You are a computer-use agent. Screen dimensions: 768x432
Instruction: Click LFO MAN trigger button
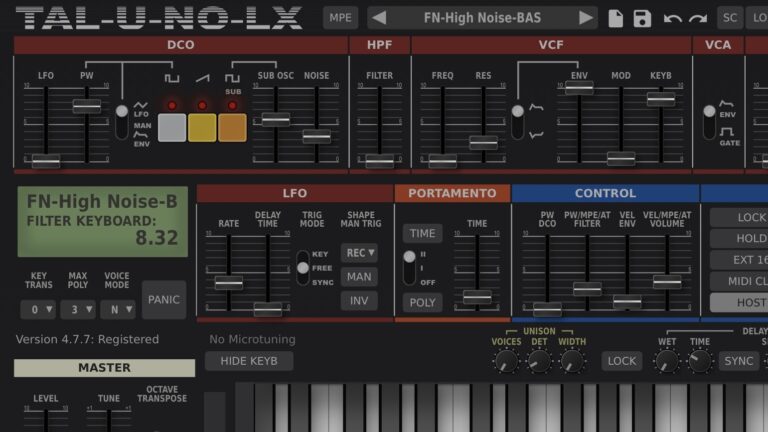tap(359, 277)
